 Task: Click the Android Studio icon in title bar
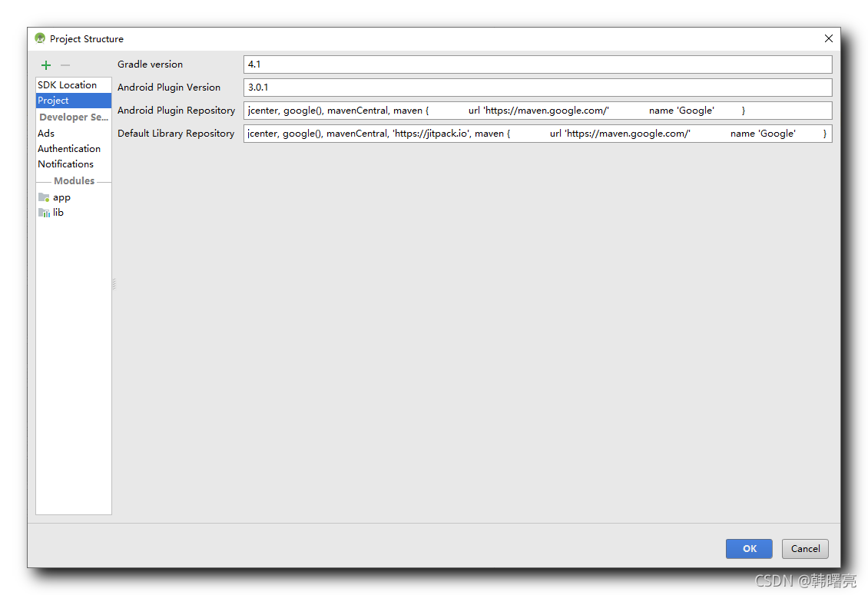click(x=40, y=38)
